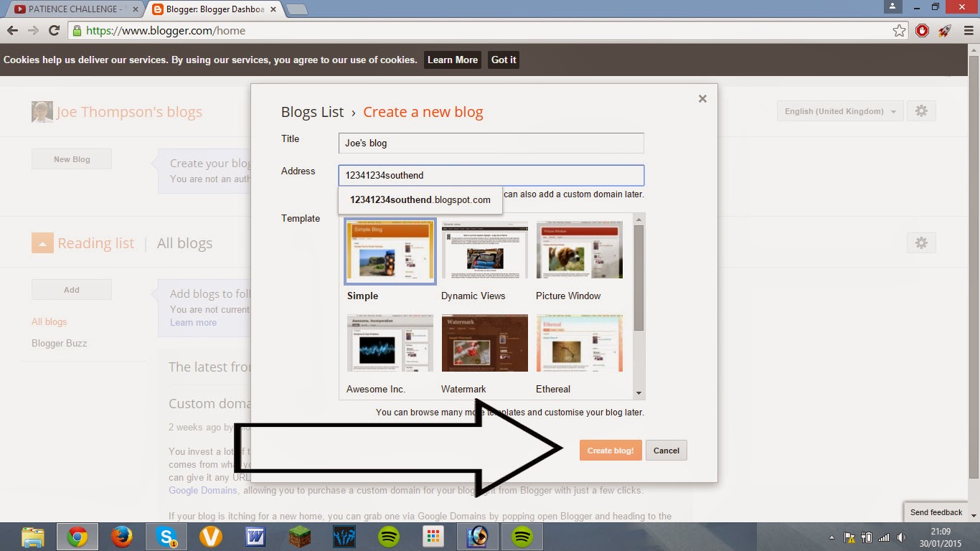Select the Ethereal template thumbnail

tap(580, 343)
